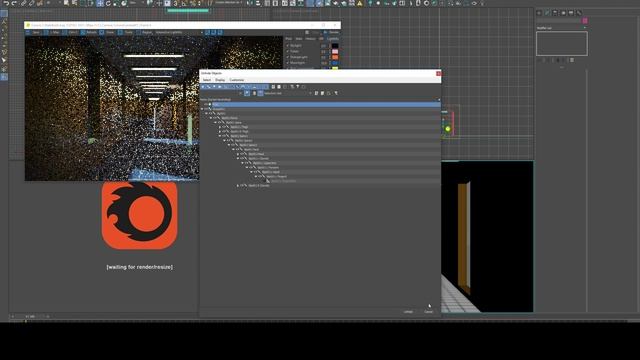Switch to LightMix tab in Corona VFB
The width and height of the screenshot is (640, 360).
pos(333,39)
